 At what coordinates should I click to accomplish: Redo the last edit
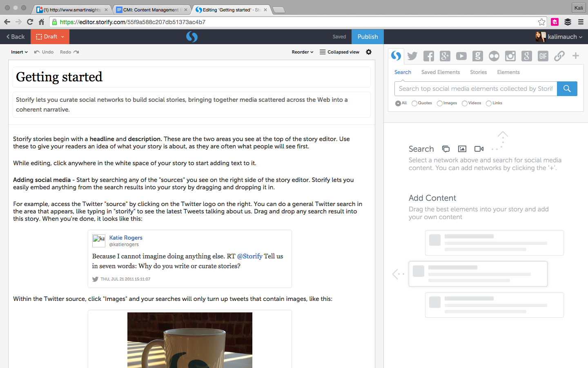[69, 52]
